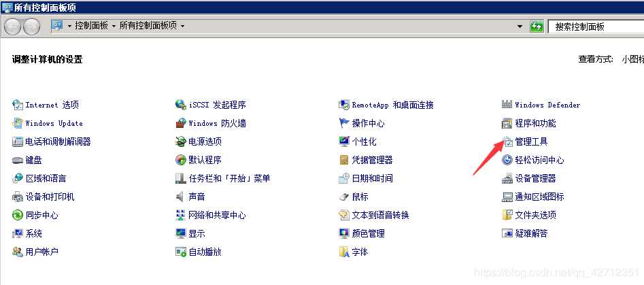The image size is (644, 285).
Task: Click the 声音 speaker icon
Action: 180,197
